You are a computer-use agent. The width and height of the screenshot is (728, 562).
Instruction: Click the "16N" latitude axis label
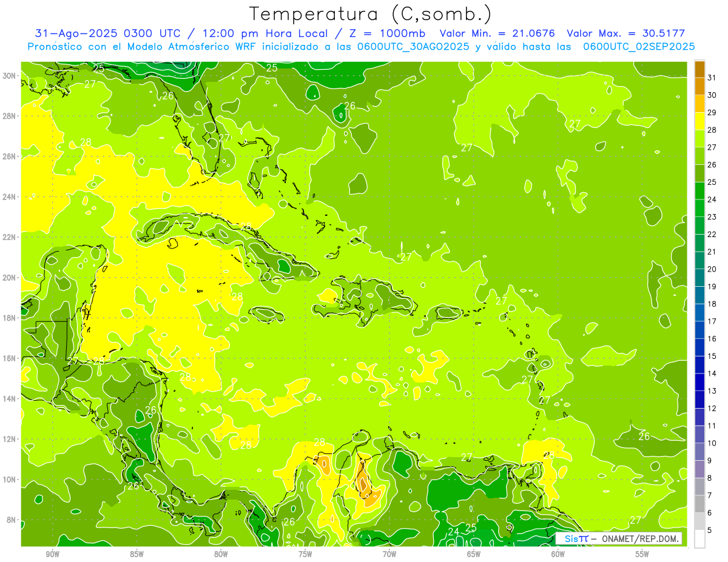point(10,358)
